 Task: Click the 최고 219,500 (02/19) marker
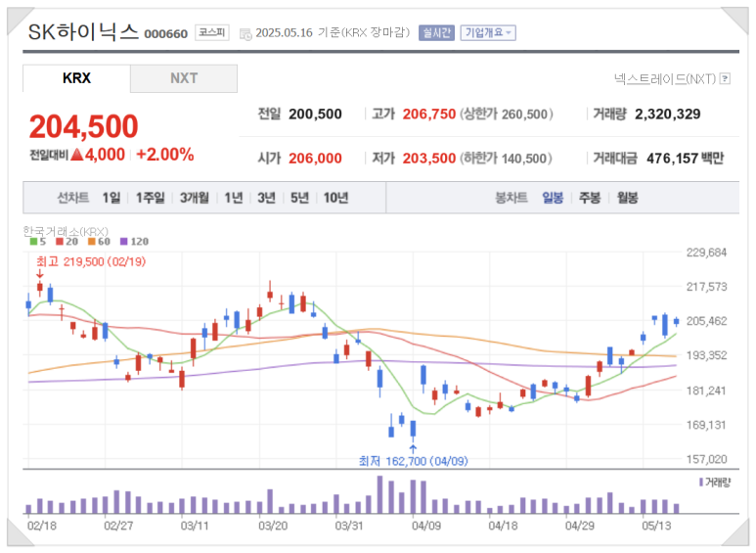click(x=91, y=261)
